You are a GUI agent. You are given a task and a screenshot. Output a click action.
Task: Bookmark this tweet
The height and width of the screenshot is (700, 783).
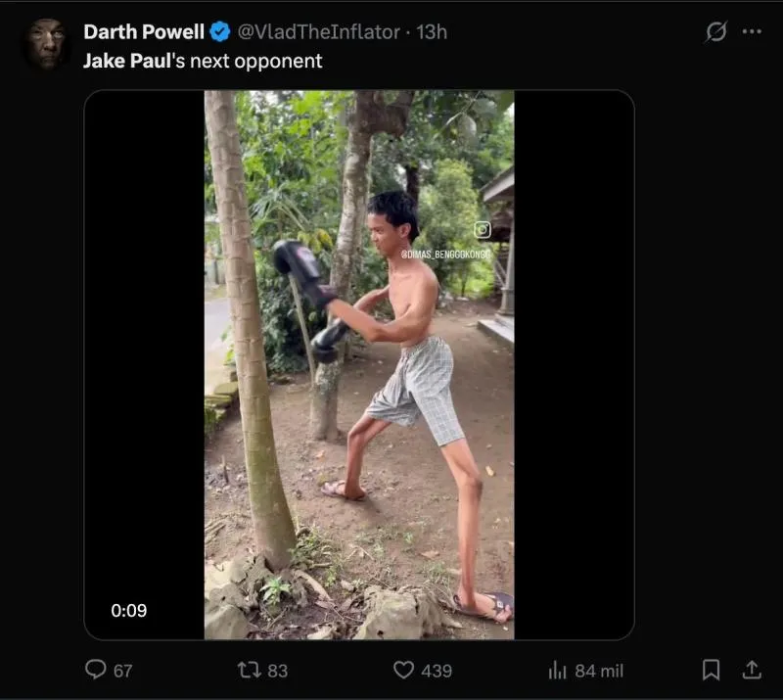712,670
